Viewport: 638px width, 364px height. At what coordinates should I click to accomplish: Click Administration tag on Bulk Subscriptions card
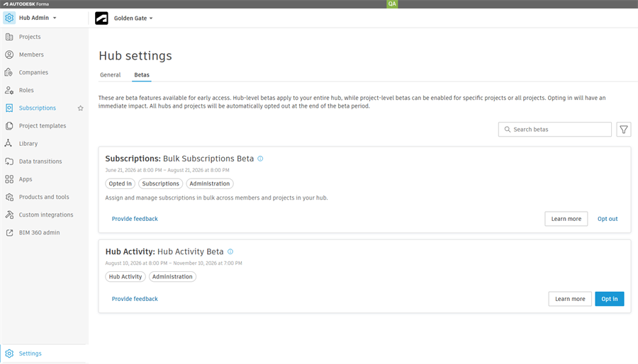tap(210, 183)
